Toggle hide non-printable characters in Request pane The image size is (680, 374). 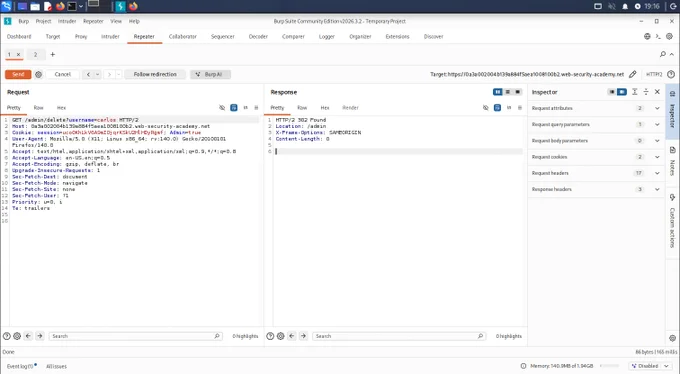(222, 108)
